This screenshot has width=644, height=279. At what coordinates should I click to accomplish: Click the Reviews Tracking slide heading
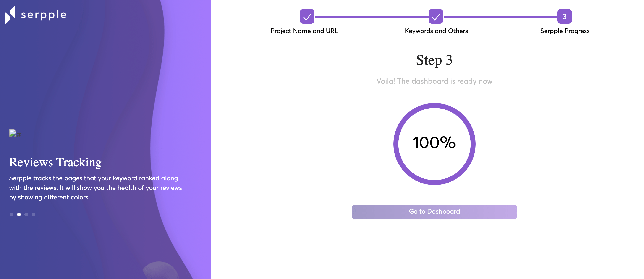[55, 162]
